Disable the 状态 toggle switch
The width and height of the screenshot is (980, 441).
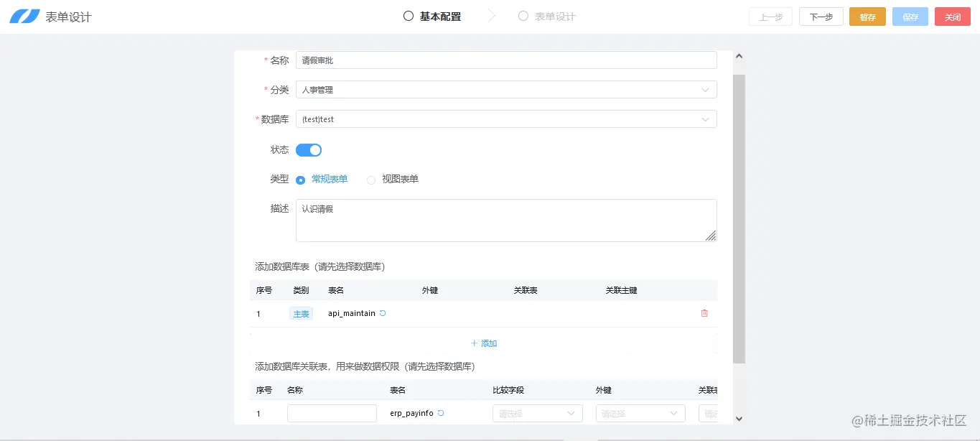click(309, 149)
